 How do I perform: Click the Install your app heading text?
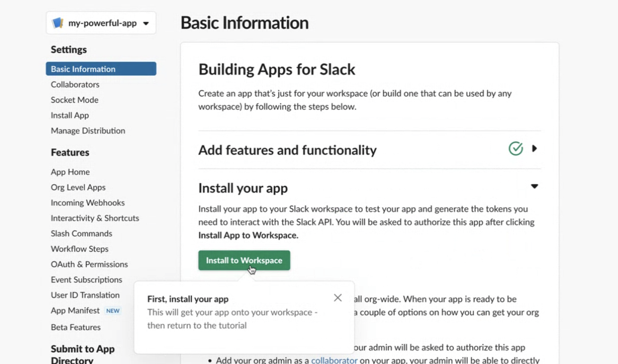click(x=243, y=188)
